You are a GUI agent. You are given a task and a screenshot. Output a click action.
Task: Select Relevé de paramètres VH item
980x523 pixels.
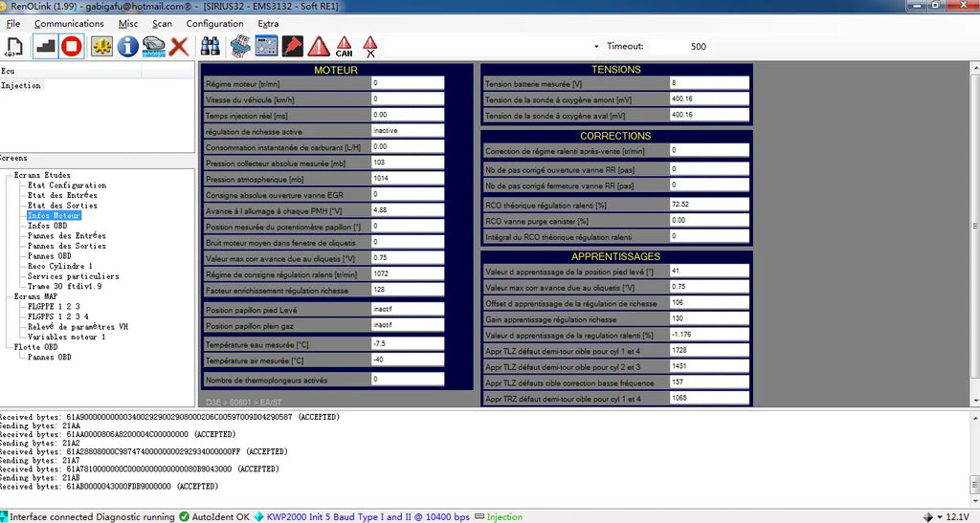(78, 326)
